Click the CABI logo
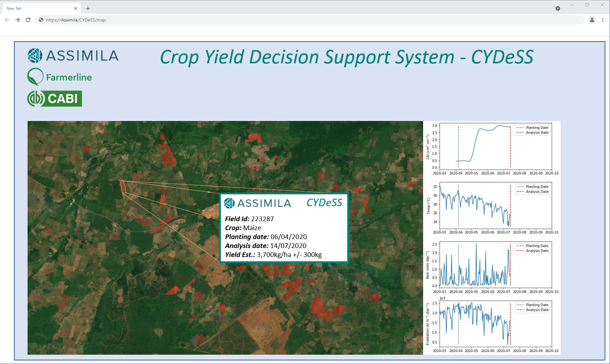Screen dimensions: 610x364 coord(55,98)
